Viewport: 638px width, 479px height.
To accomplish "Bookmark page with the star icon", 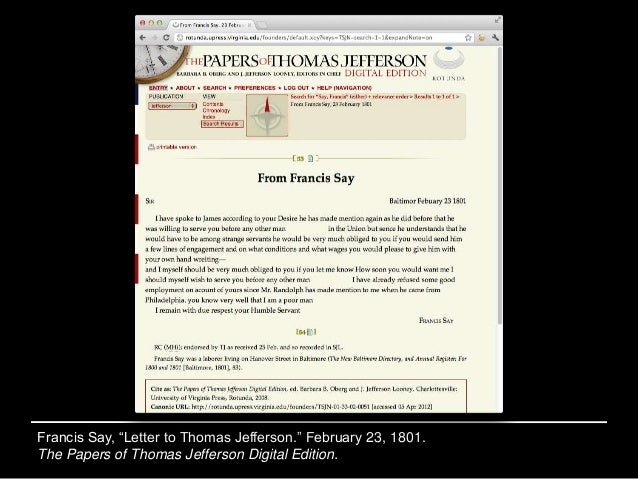I will pos(468,37).
